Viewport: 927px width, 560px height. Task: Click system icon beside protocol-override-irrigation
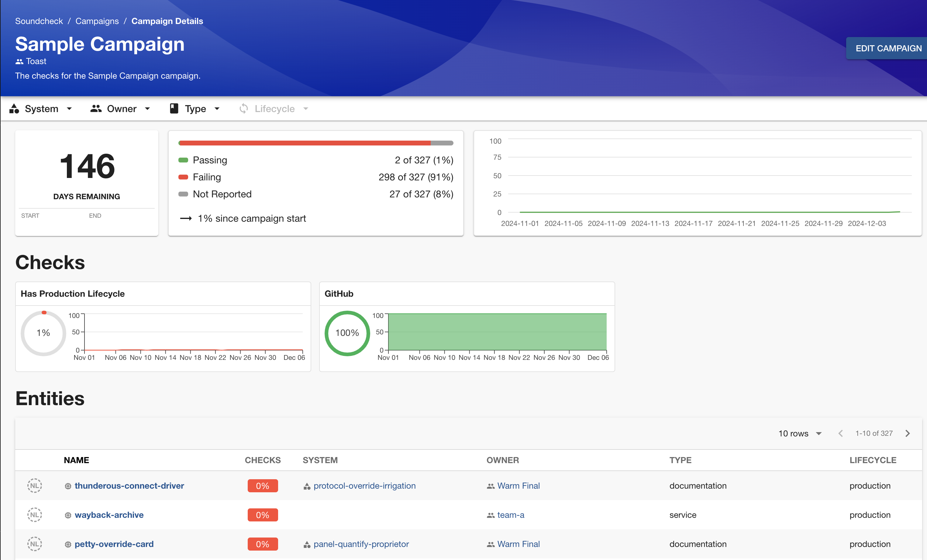coord(307,486)
